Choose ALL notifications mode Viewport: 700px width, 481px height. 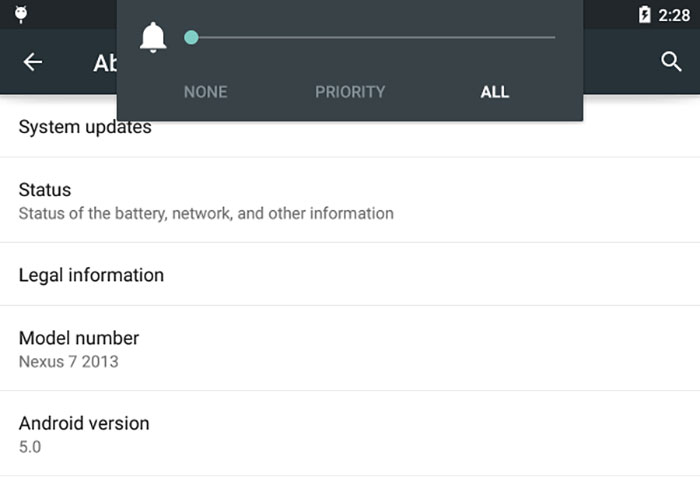point(495,92)
